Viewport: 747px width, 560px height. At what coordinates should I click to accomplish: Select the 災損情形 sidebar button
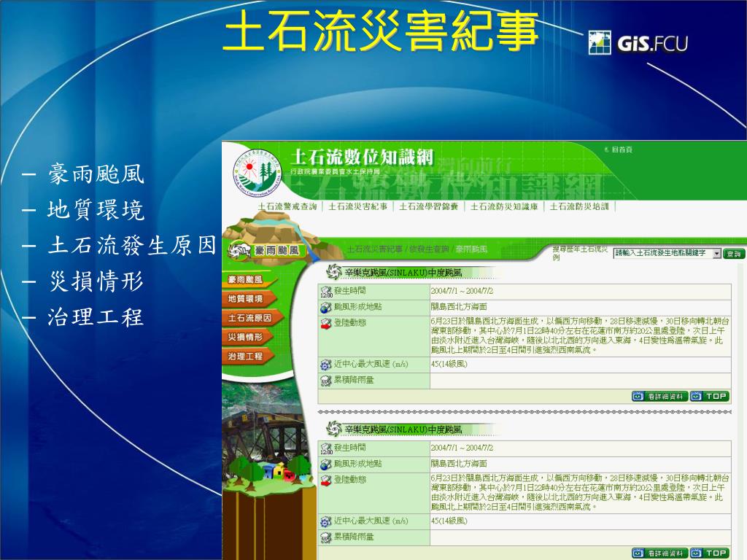(x=248, y=337)
